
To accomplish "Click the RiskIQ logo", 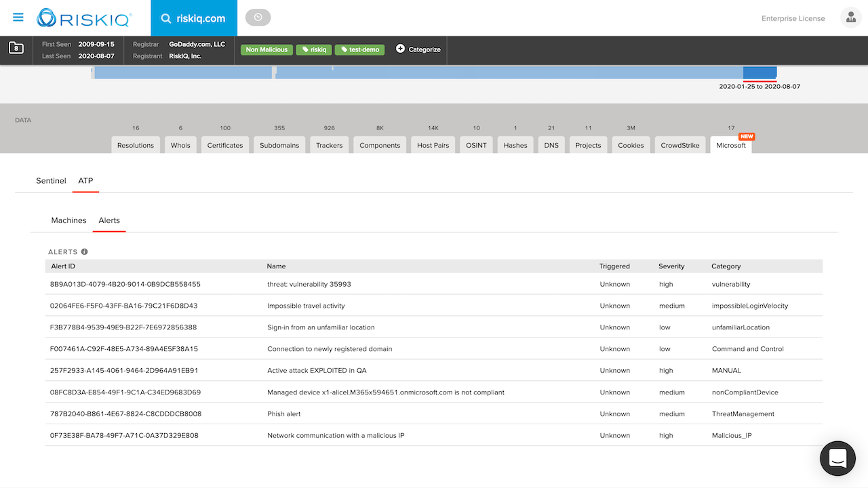I will pos(85,18).
